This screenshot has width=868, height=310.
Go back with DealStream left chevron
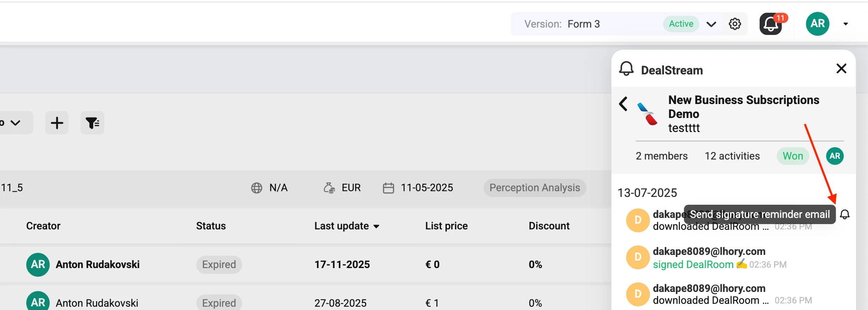[x=623, y=104]
